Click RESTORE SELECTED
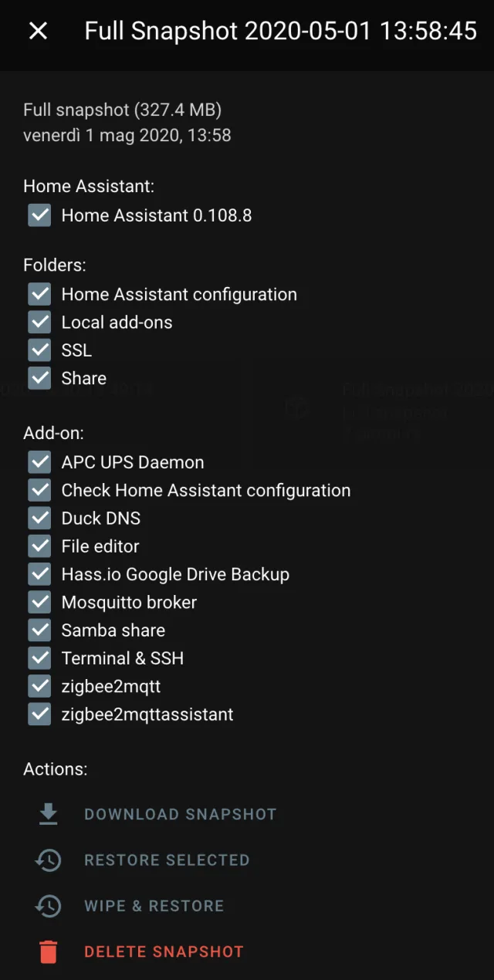The image size is (494, 980). (167, 860)
